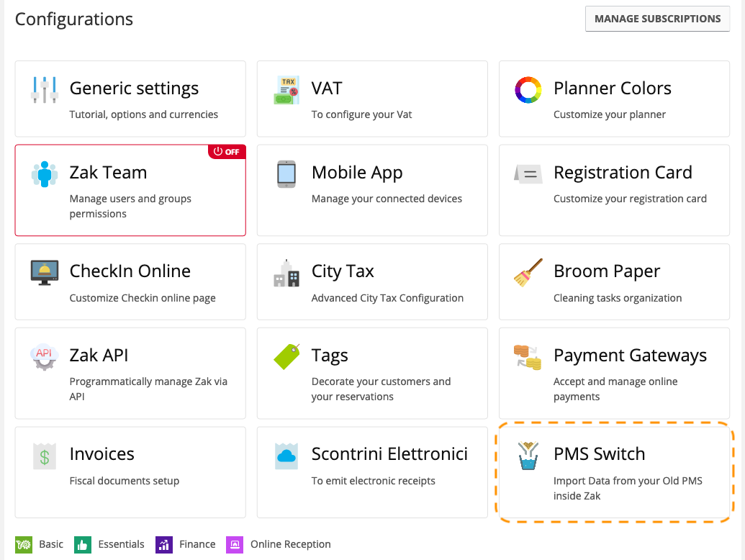Open the PMS Switch title

pos(599,454)
